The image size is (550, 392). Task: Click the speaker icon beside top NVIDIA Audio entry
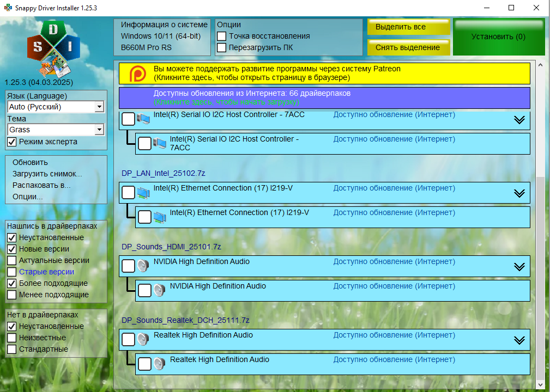(143, 266)
